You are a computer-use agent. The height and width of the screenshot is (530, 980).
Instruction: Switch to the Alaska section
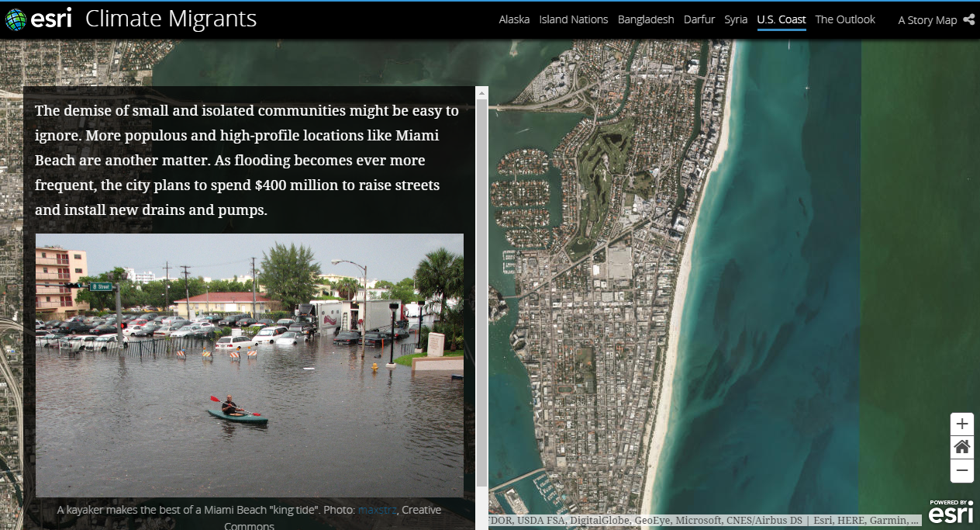514,19
